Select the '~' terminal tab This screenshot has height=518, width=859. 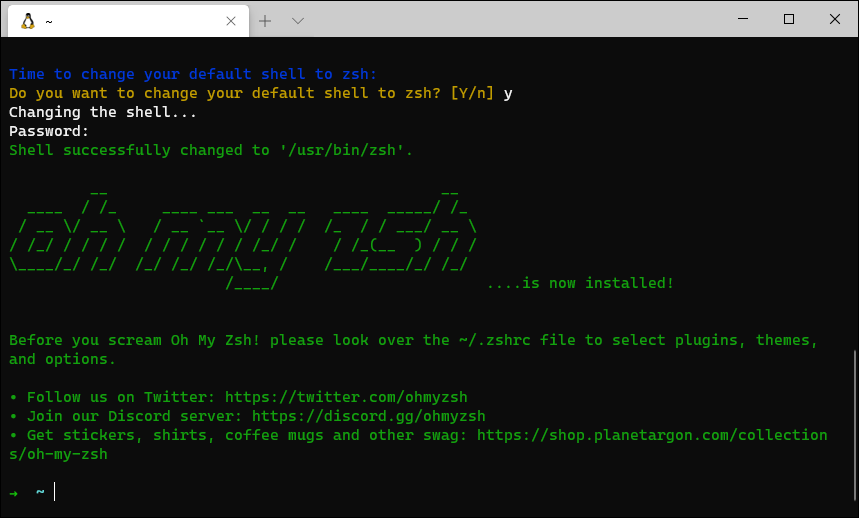[x=128, y=21]
